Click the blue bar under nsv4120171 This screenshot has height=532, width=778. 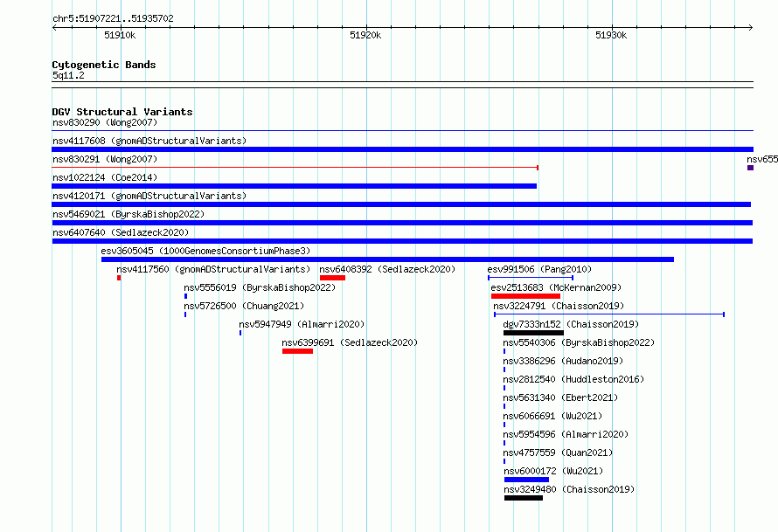[x=401, y=204]
